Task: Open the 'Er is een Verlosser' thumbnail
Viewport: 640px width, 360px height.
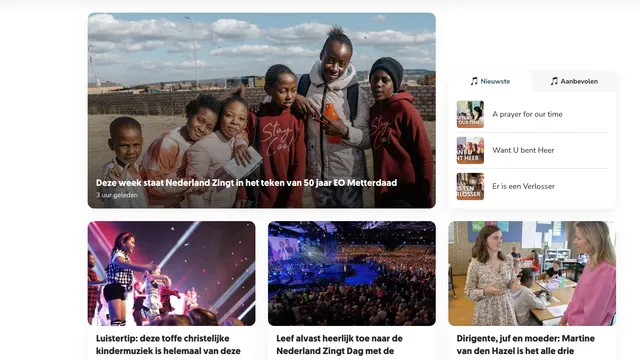Action: 470,186
